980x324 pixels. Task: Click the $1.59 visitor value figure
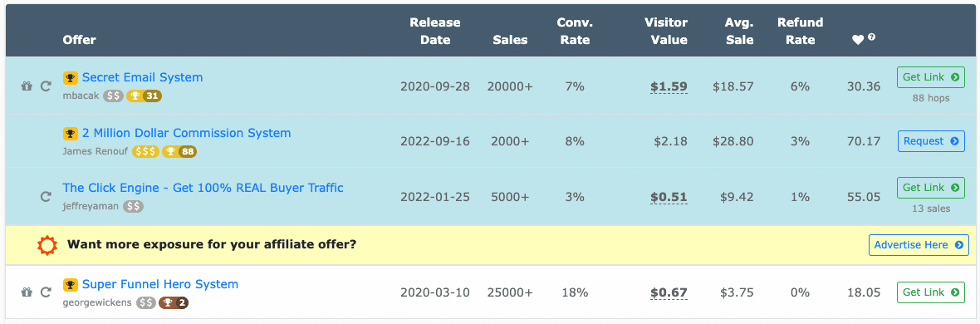coord(669,87)
